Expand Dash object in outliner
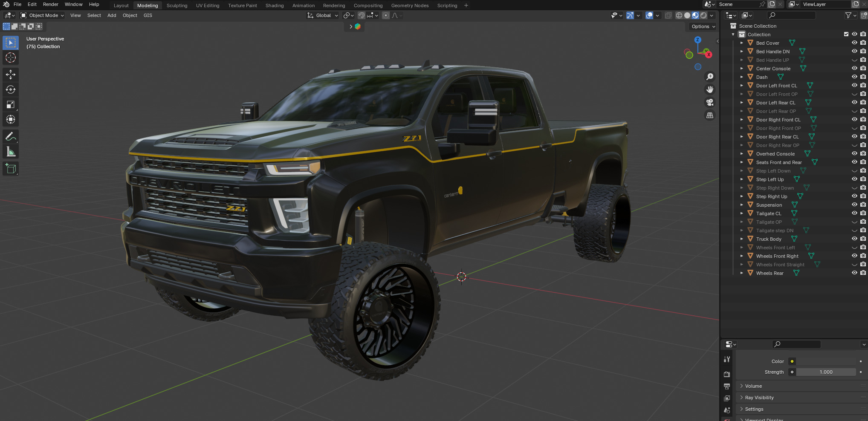 pos(741,77)
